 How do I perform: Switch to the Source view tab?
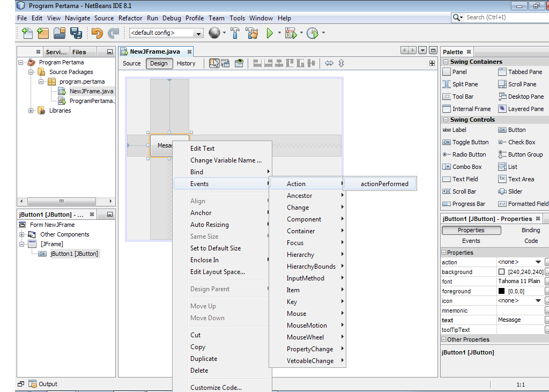point(131,63)
